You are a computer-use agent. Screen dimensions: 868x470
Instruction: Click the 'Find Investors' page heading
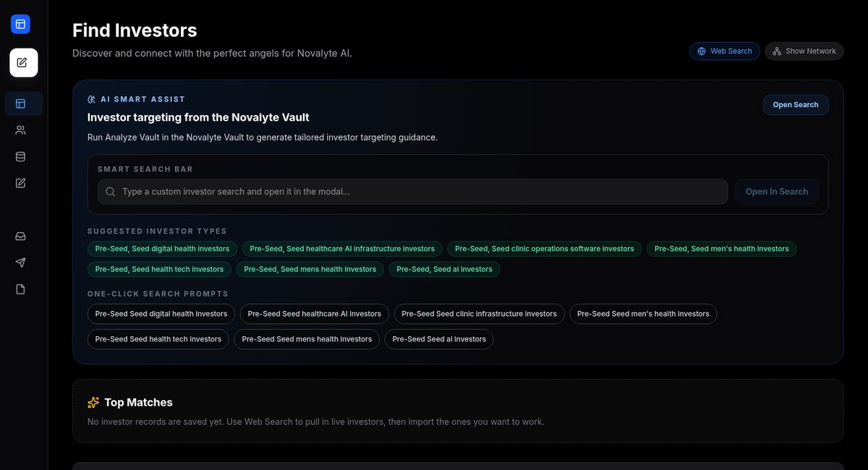coord(135,30)
